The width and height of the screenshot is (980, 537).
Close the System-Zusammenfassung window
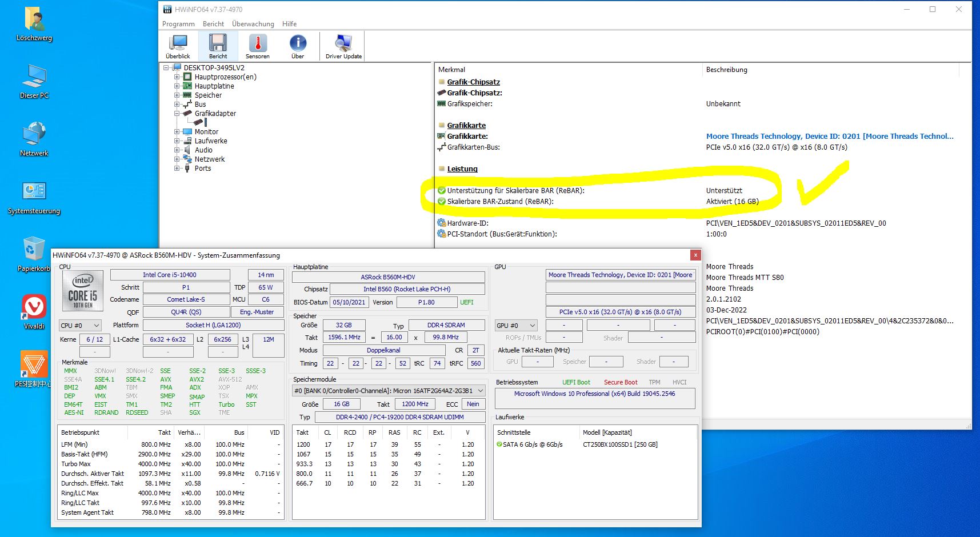pos(695,255)
